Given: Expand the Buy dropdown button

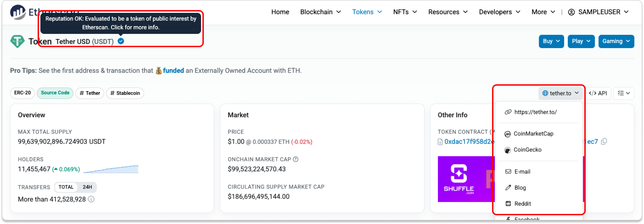Looking at the screenshot, I should click(551, 41).
